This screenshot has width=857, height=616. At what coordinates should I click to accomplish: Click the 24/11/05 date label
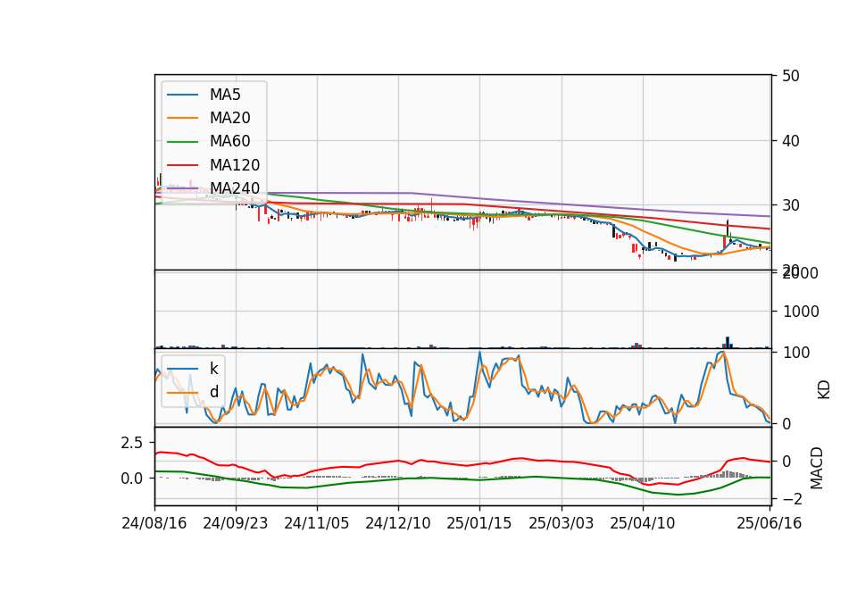[316, 523]
